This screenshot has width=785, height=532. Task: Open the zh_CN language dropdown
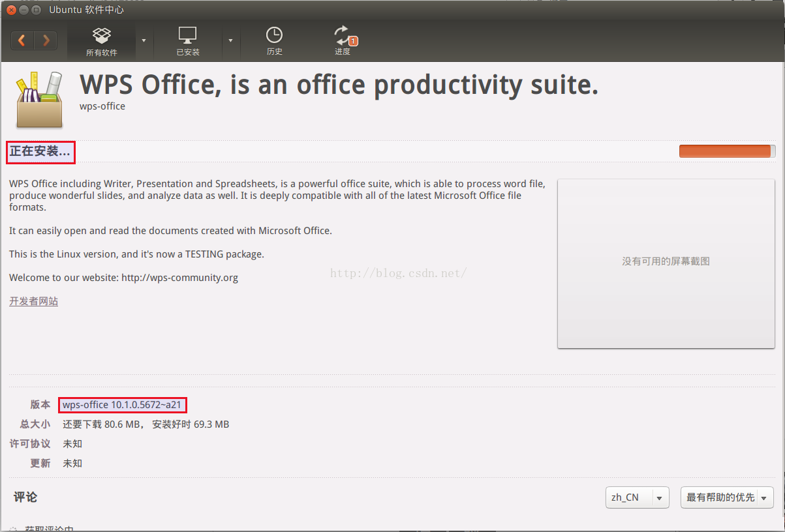(x=637, y=497)
